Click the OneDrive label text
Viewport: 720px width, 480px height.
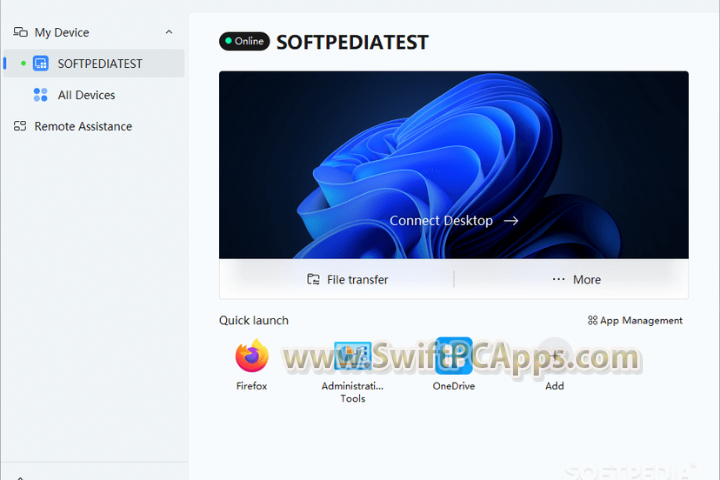(454, 386)
